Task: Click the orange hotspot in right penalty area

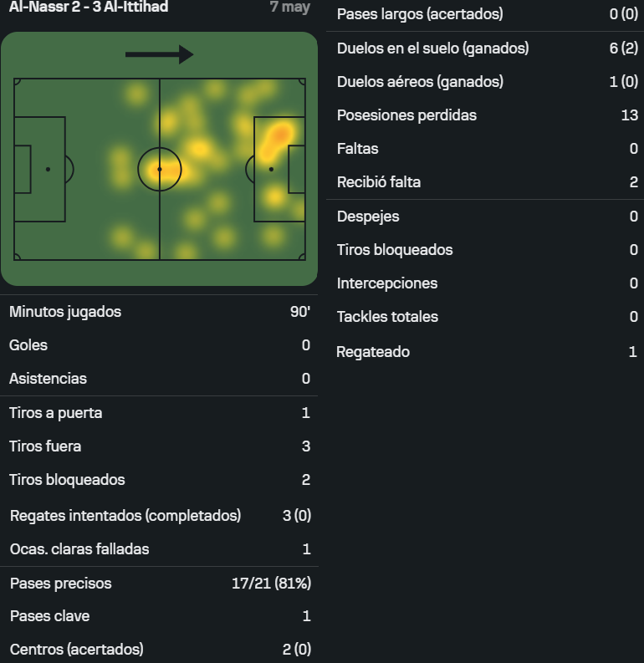Action: [x=279, y=135]
